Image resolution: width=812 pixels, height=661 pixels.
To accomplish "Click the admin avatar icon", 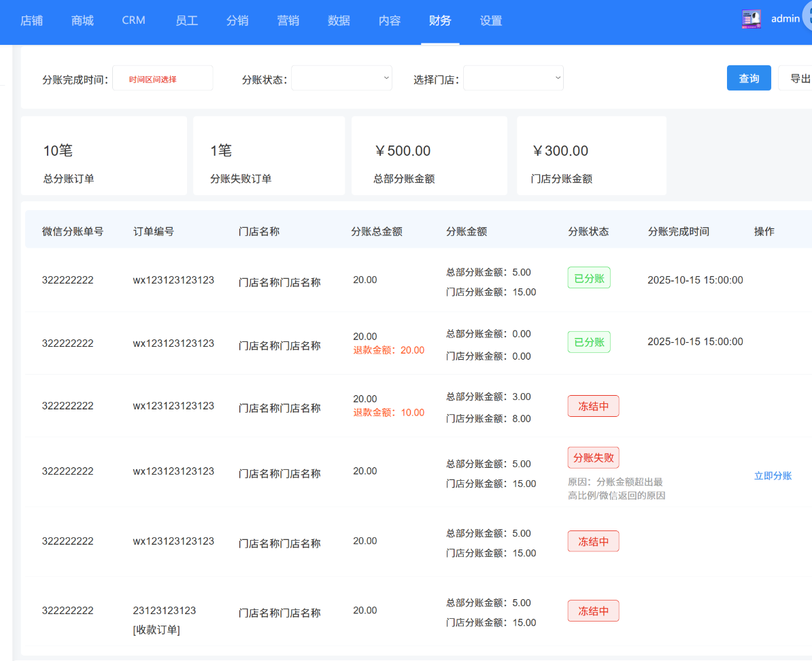I will [751, 19].
